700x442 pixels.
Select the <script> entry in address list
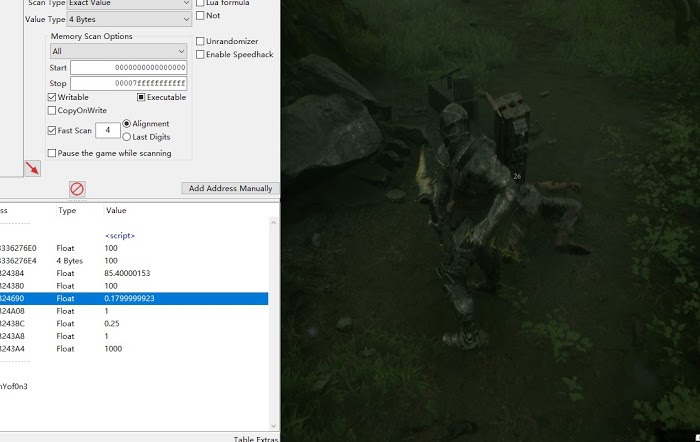120,235
